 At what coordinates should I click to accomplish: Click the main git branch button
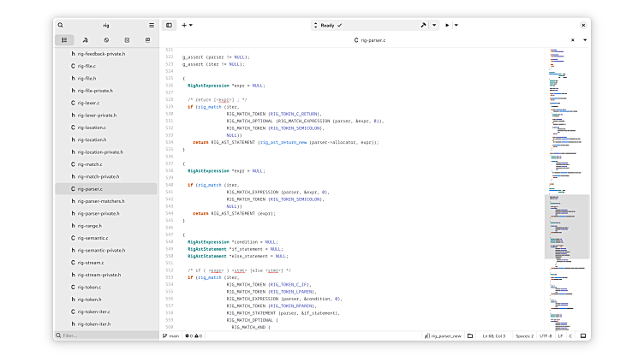[170, 336]
